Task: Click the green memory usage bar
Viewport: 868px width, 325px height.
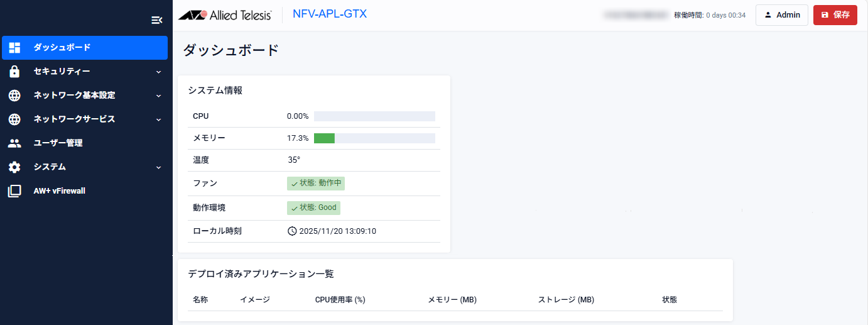Action: pos(324,138)
